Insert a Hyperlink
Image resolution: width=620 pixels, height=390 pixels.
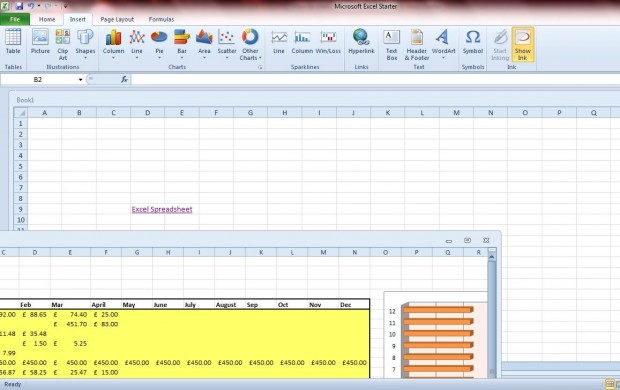click(361, 42)
